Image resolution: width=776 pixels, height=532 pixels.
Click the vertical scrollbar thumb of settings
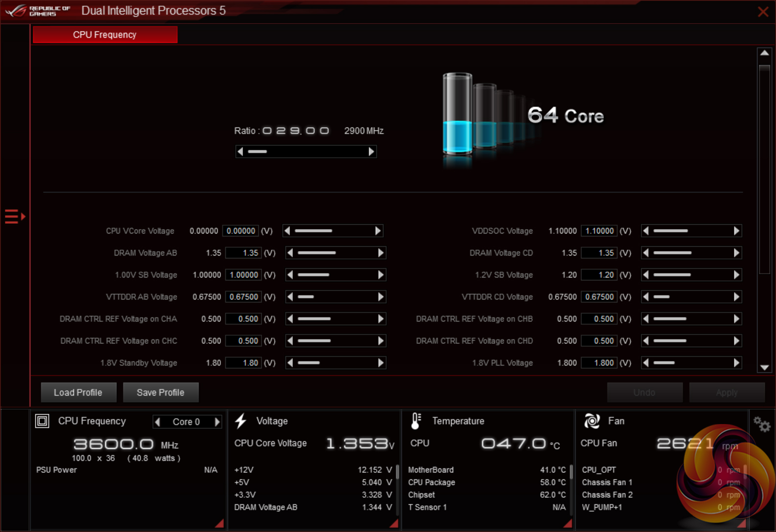[x=764, y=169]
